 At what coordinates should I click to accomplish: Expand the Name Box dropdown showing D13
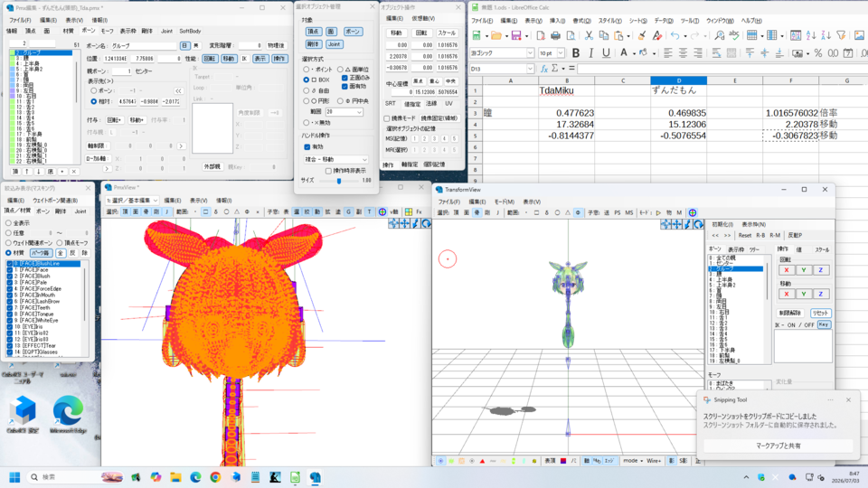coord(530,69)
